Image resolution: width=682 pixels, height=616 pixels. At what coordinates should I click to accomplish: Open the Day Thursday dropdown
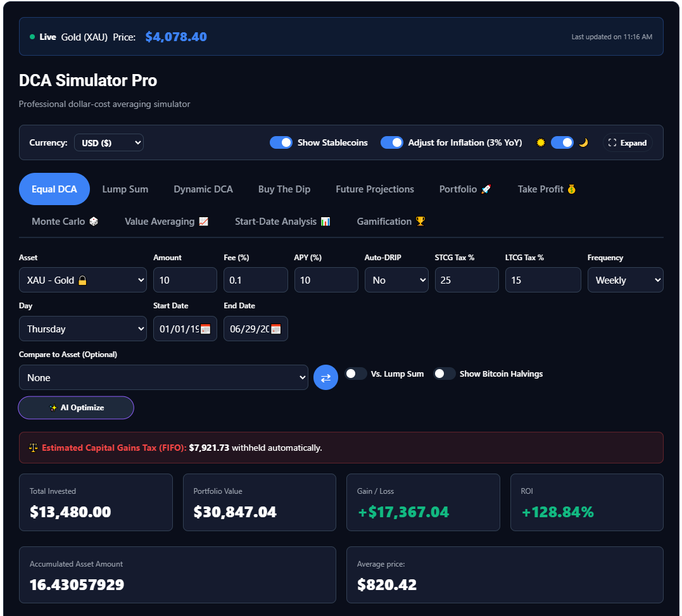coord(83,329)
